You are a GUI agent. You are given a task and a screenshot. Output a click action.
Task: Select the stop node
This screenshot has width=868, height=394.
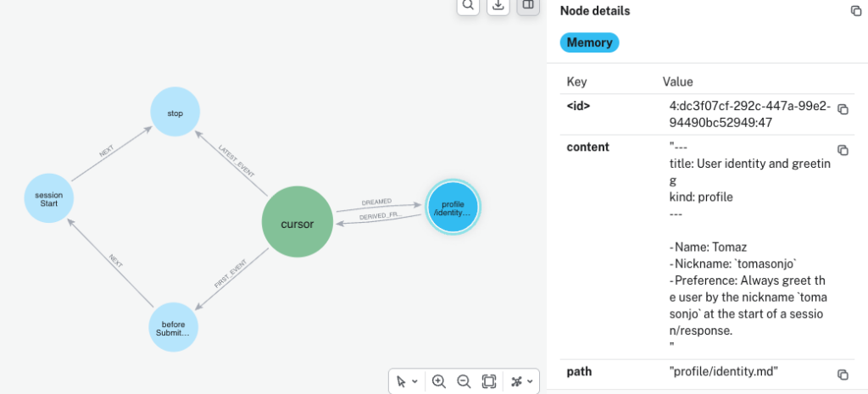pyautogui.click(x=175, y=113)
